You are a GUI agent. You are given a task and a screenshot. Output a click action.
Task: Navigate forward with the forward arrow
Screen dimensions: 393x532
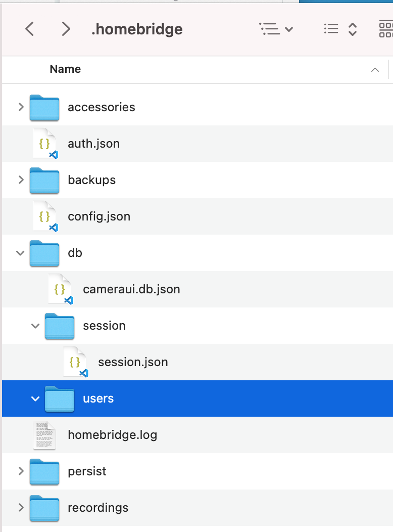pyautogui.click(x=66, y=29)
